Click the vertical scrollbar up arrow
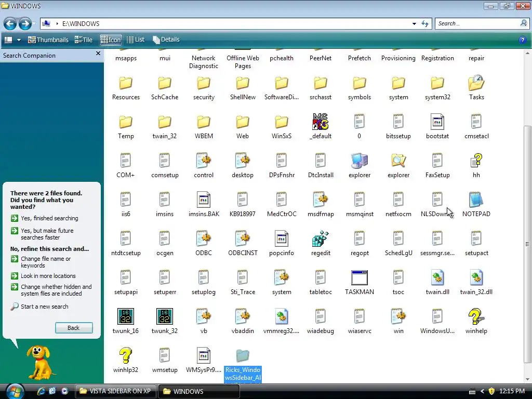This screenshot has width=532, height=399. [x=527, y=53]
